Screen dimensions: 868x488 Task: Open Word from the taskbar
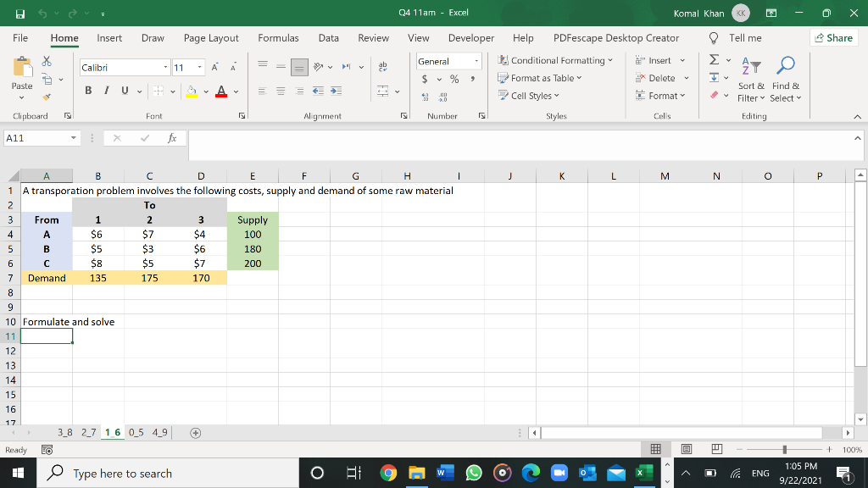[x=445, y=473]
